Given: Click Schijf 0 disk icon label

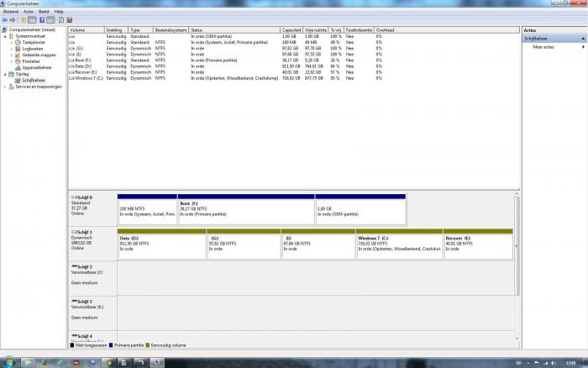Looking at the screenshot, I should (x=81, y=197).
